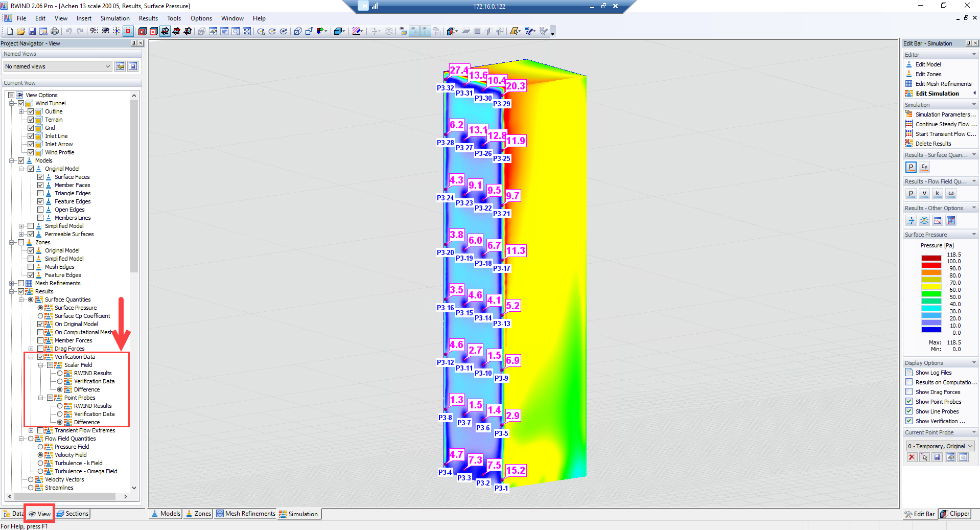The image size is (980, 530).
Task: Select surface Cp coefficient result button
Action: 924,167
